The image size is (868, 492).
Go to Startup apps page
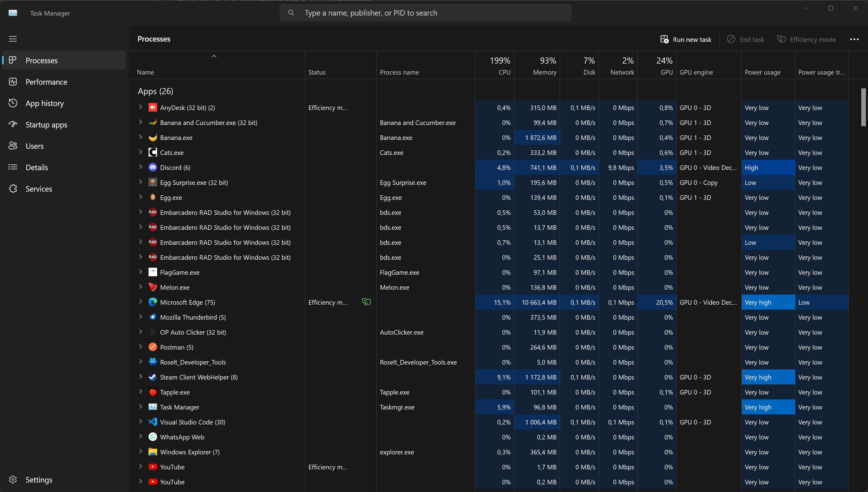click(x=46, y=125)
